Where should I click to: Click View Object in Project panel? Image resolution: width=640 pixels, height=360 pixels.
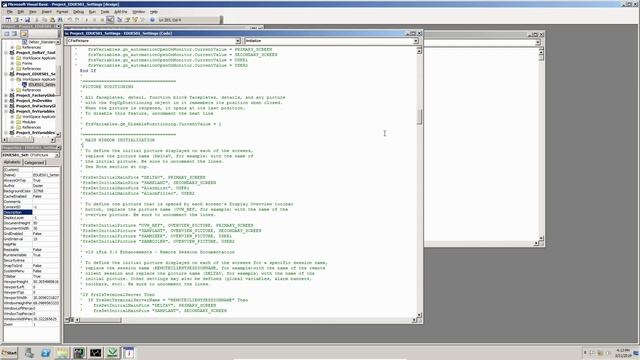(14, 33)
